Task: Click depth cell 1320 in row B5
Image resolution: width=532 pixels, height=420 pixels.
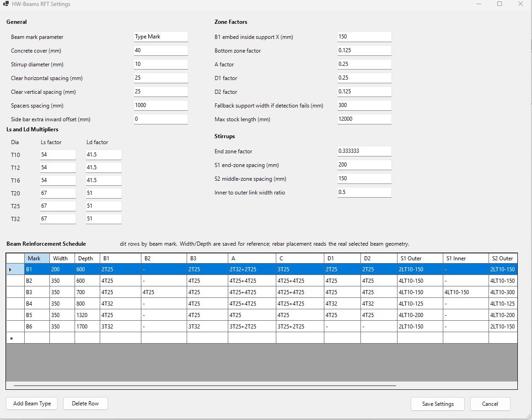Action: point(87,315)
